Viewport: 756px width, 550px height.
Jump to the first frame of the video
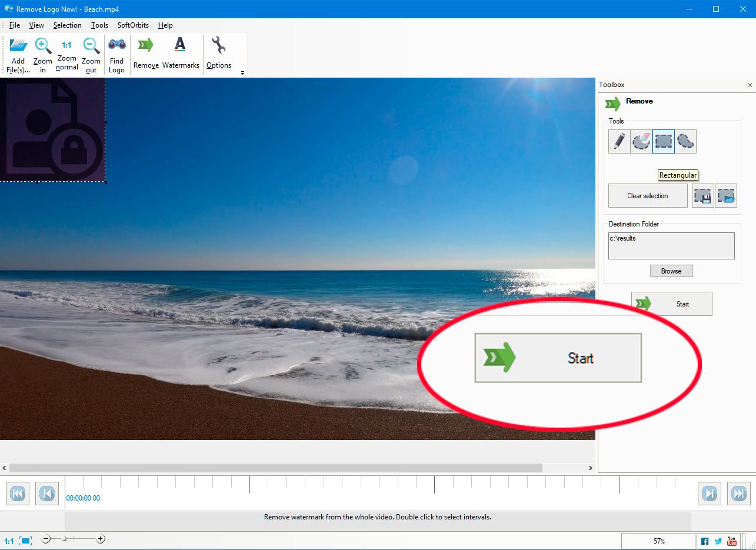[18, 494]
